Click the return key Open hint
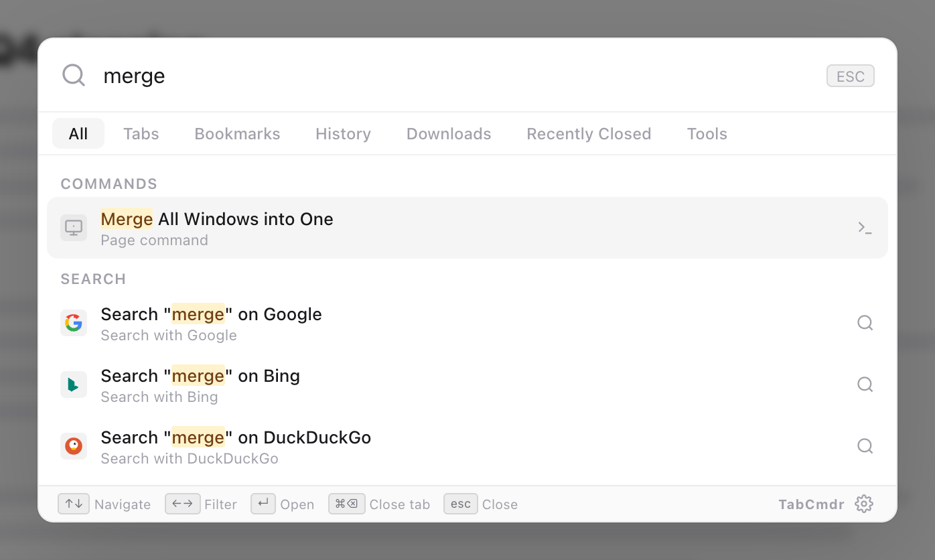 coord(263,504)
